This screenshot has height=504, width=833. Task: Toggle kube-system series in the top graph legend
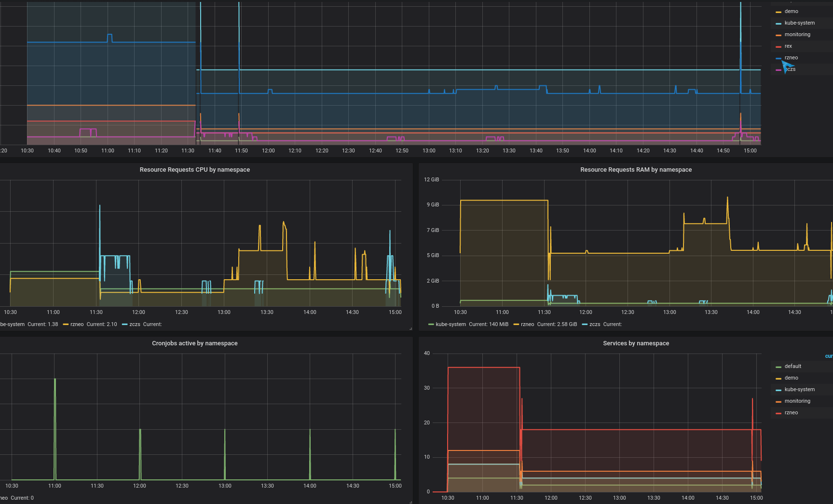(800, 23)
